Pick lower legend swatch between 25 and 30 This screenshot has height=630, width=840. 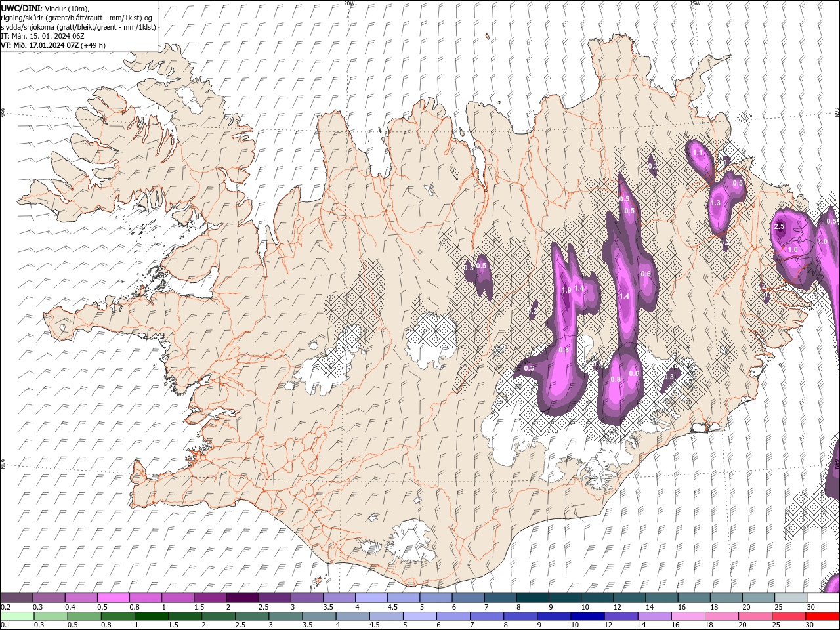(789, 616)
